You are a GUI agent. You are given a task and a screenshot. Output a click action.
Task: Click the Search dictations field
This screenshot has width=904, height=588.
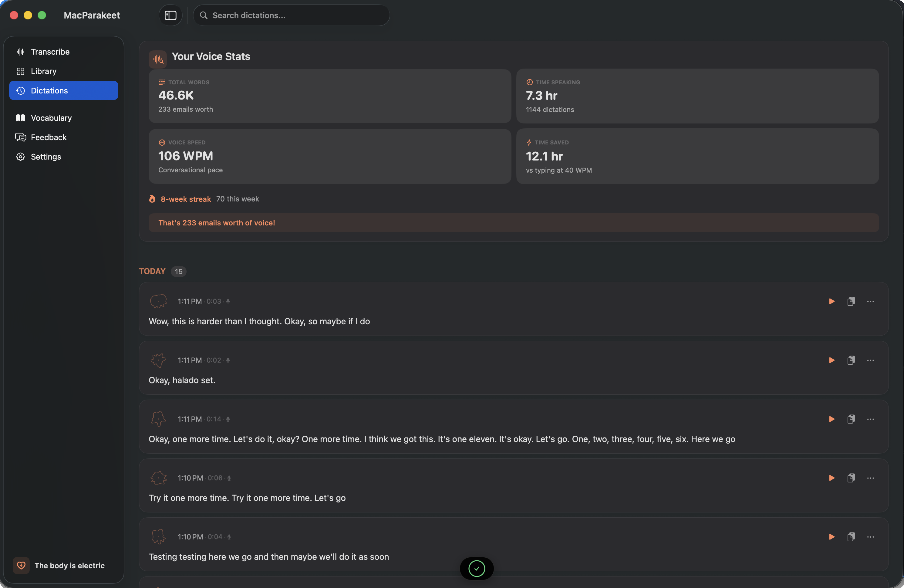pyautogui.click(x=291, y=15)
